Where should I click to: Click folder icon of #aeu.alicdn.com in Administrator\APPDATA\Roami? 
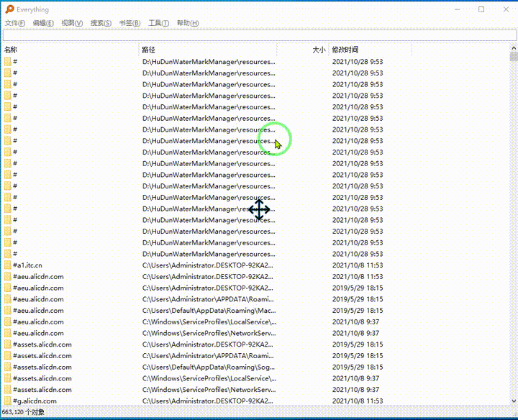8,299
